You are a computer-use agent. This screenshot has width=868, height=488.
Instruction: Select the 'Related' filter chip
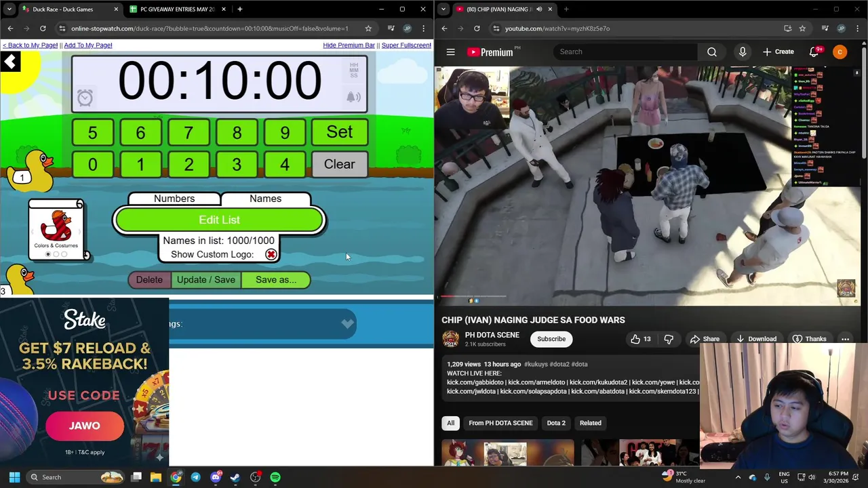(591, 423)
